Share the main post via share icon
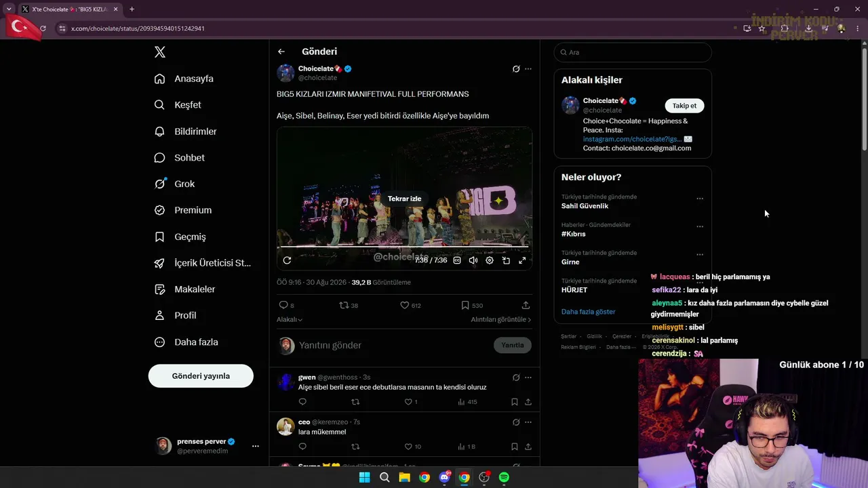 (x=526, y=306)
